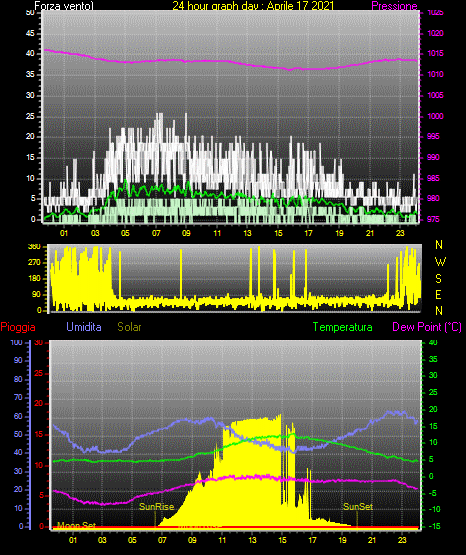This screenshot has height=555, width=466.
Task: Click the 'SunSet' marker text
Action: click(x=358, y=507)
